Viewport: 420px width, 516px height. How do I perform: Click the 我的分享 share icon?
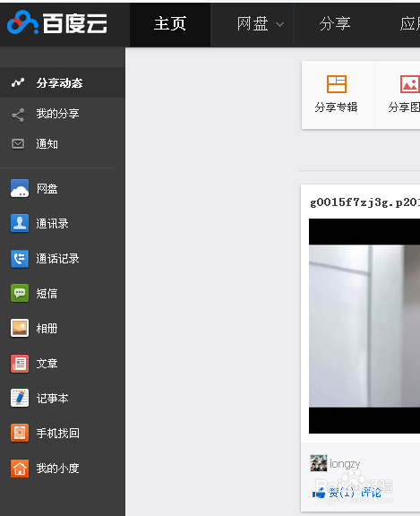pyautogui.click(x=18, y=115)
